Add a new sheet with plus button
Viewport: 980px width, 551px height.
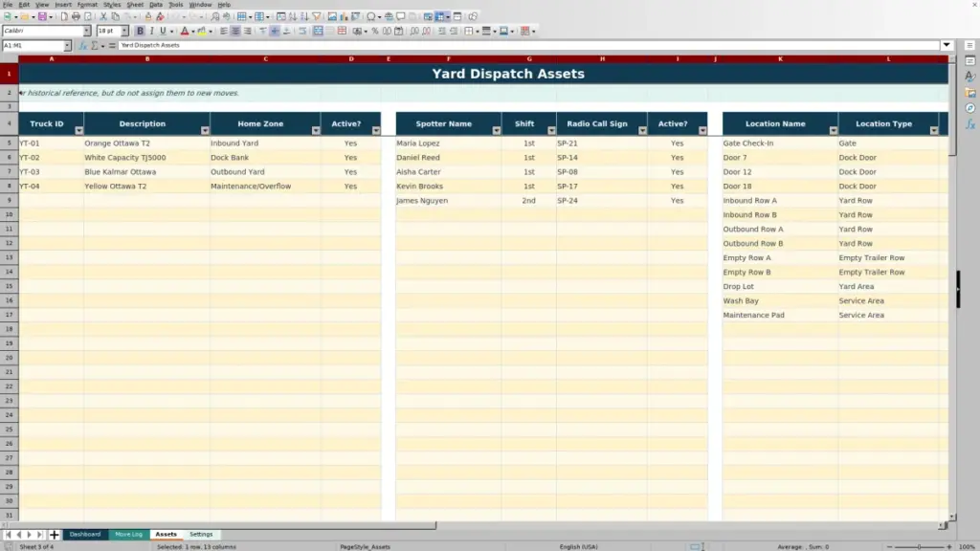pyautogui.click(x=54, y=535)
